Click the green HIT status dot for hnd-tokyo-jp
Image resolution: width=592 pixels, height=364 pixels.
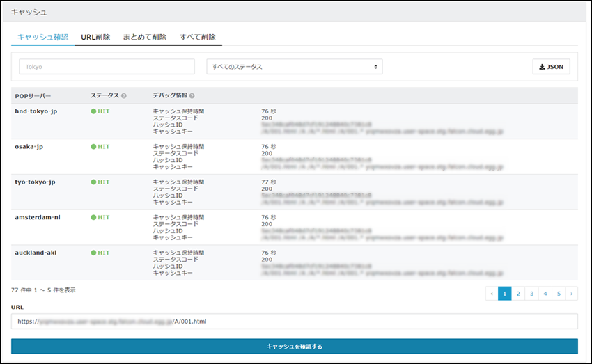(93, 111)
